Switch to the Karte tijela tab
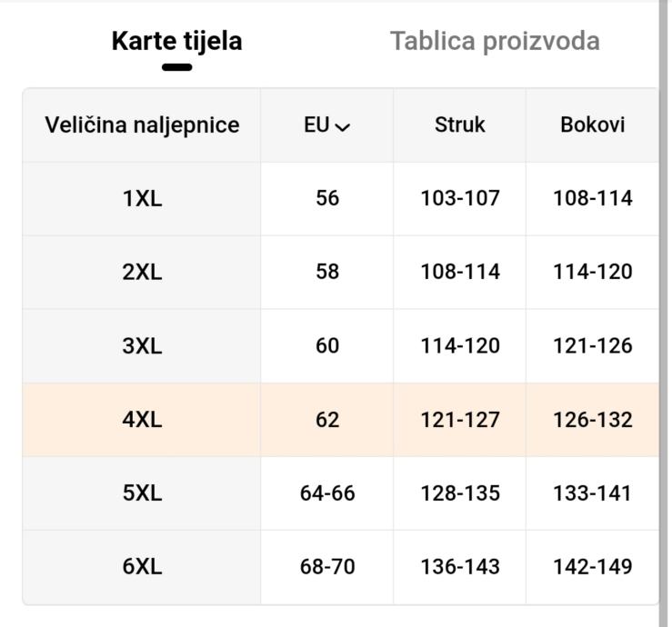Screen dimensions: 672x627 coord(176,42)
